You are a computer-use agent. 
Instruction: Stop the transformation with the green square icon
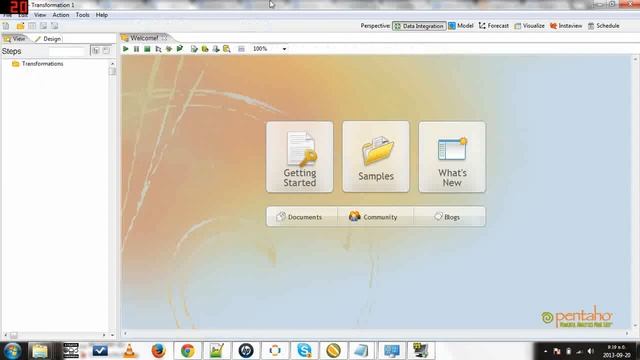[147, 49]
